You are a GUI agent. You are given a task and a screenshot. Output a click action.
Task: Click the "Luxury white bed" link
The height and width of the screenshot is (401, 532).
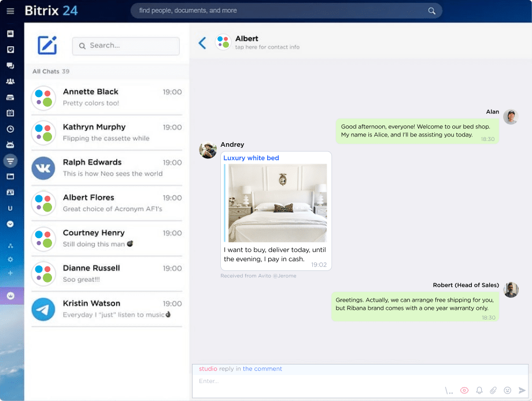(x=251, y=158)
